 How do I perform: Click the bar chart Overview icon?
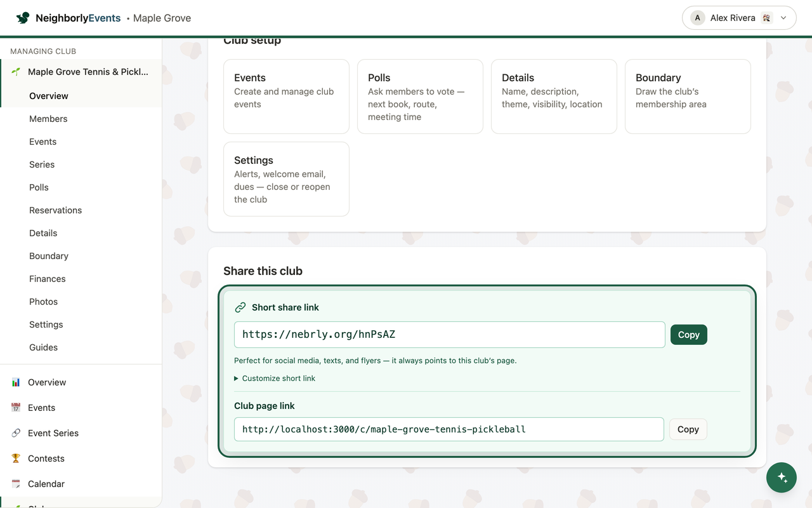pos(16,382)
